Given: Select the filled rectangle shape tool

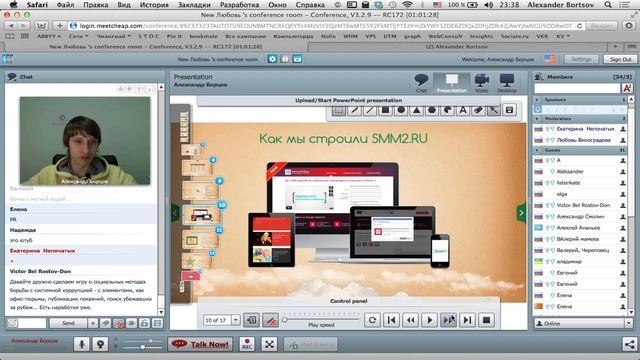Looking at the screenshot, I should click(385, 110).
